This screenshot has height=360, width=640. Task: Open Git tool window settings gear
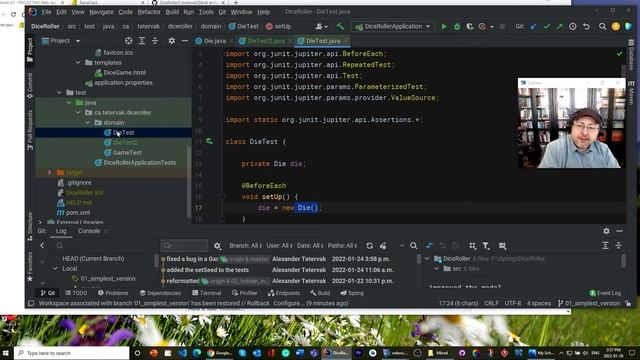click(x=606, y=231)
